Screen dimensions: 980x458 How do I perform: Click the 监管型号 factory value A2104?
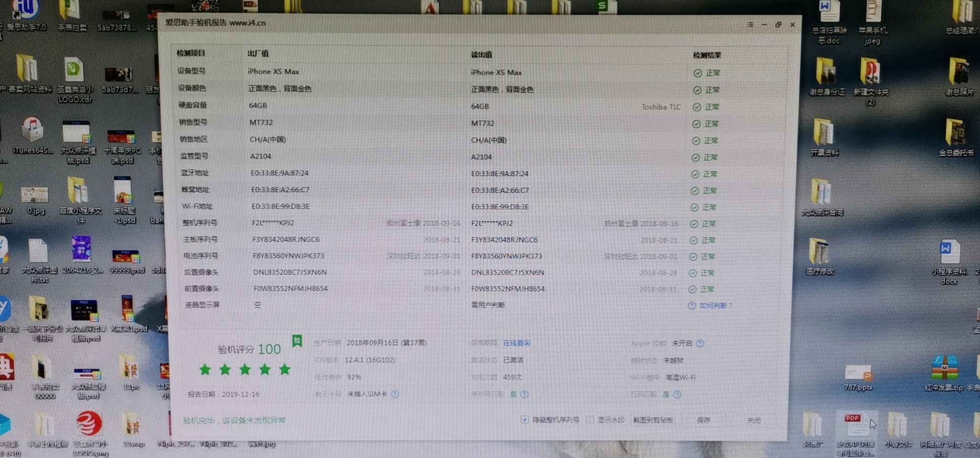coord(261,156)
